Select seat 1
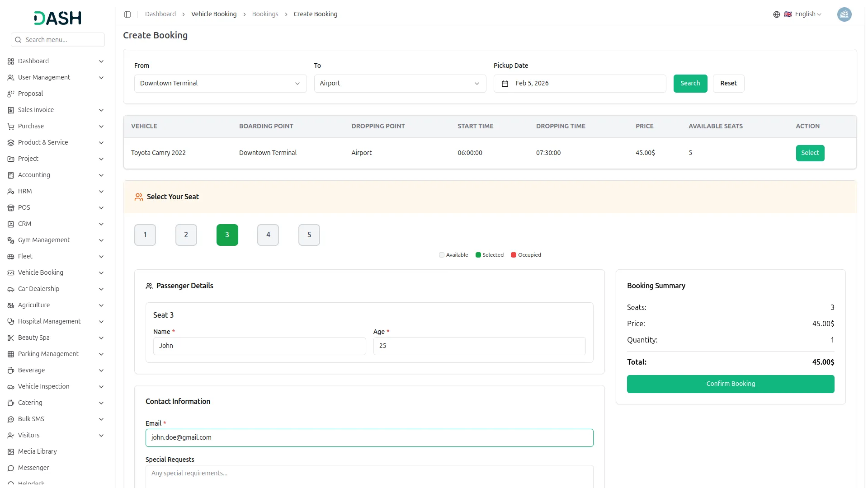The height and width of the screenshot is (488, 868). (145, 235)
